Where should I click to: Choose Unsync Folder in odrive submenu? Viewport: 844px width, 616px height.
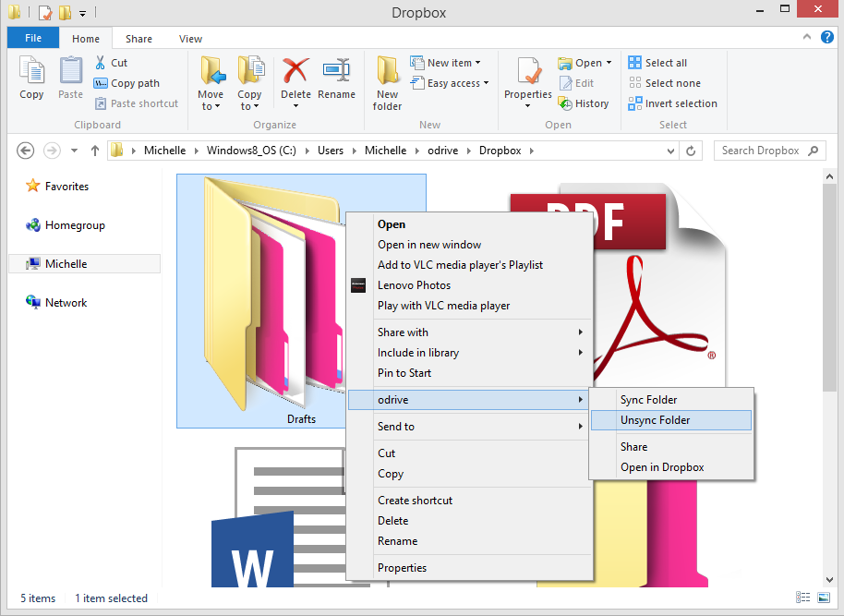[671, 420]
